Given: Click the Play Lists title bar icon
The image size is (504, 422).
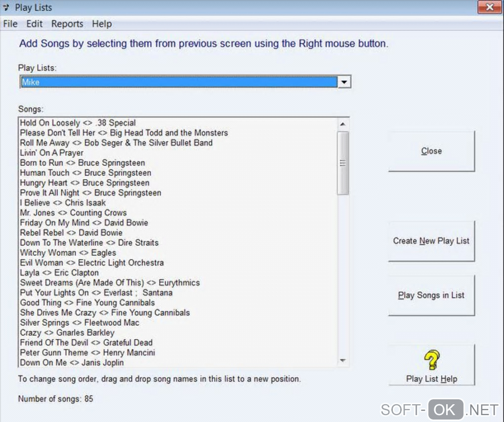Looking at the screenshot, I should tap(6, 7).
